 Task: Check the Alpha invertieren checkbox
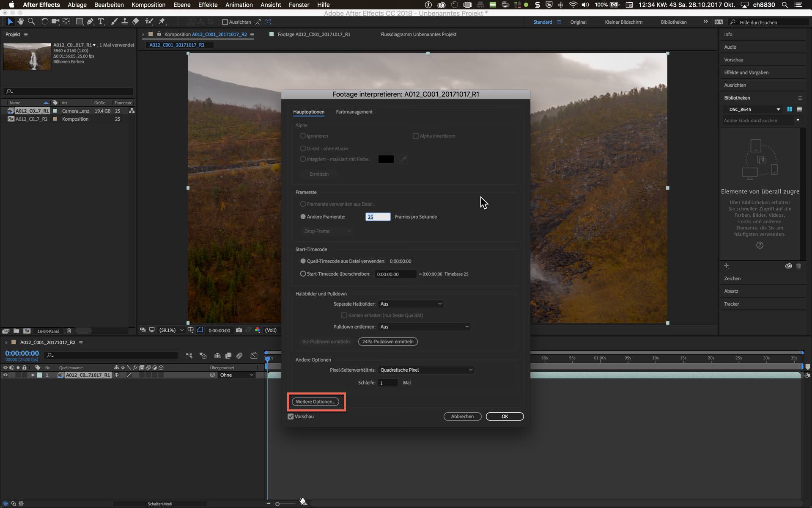pyautogui.click(x=415, y=136)
